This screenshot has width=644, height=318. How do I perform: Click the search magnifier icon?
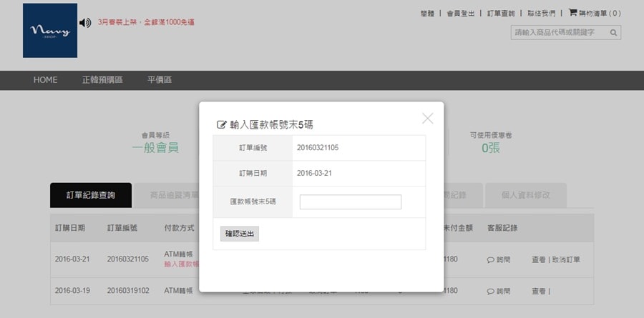pyautogui.click(x=613, y=33)
